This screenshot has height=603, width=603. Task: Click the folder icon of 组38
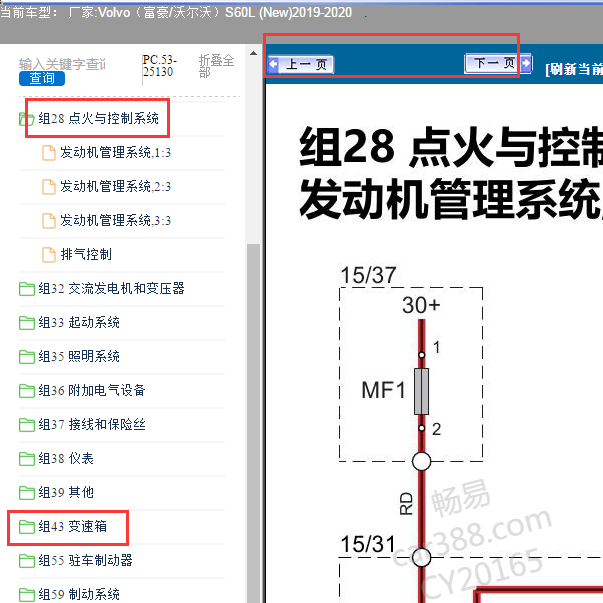point(27,459)
